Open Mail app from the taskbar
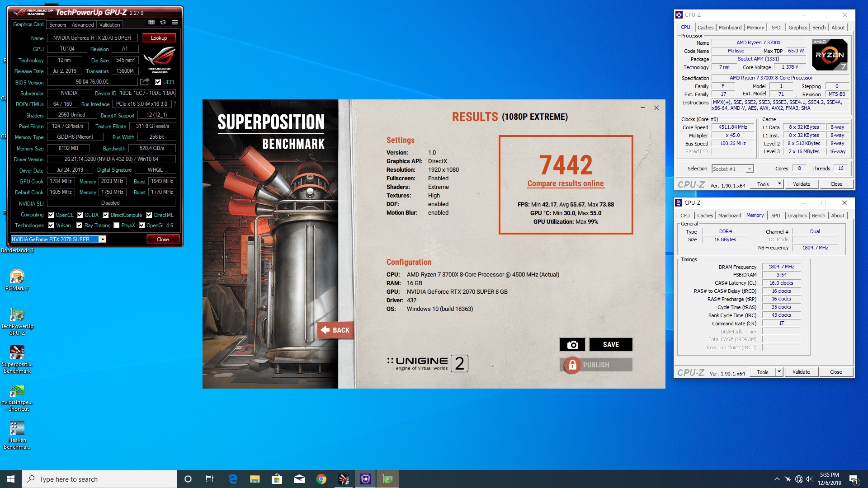 click(x=299, y=479)
